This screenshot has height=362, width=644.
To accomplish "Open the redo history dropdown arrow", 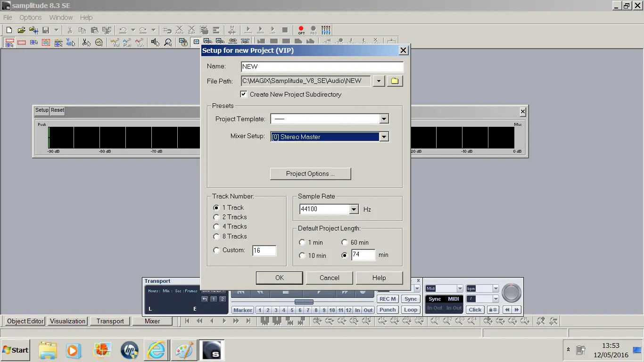I will click(x=153, y=30).
